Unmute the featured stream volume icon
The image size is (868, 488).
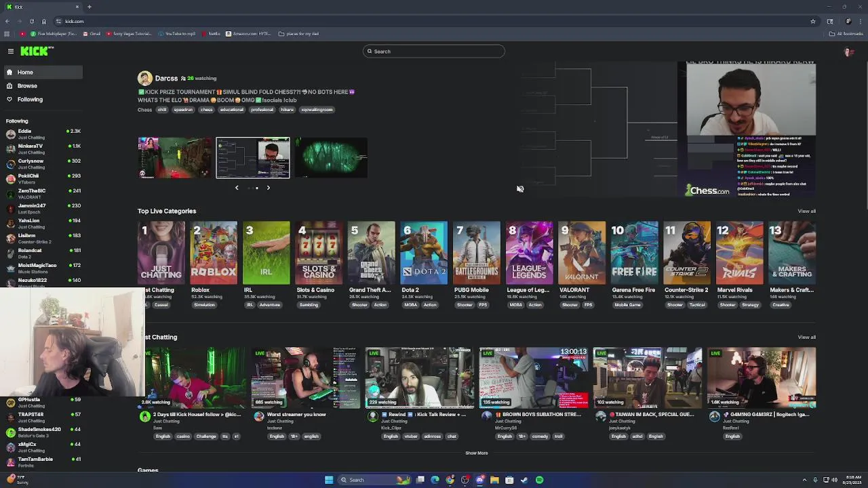520,189
